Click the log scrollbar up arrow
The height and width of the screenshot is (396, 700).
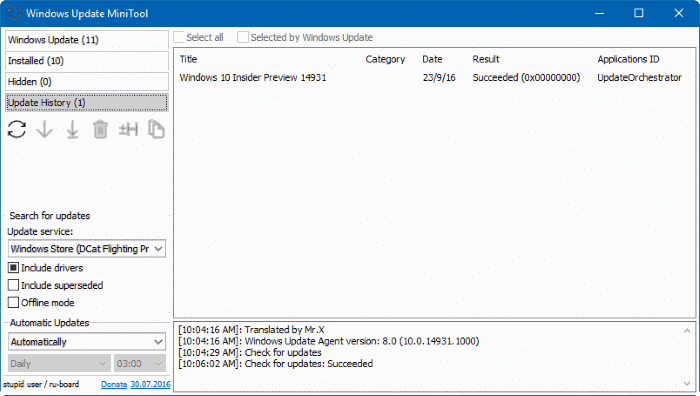click(687, 331)
